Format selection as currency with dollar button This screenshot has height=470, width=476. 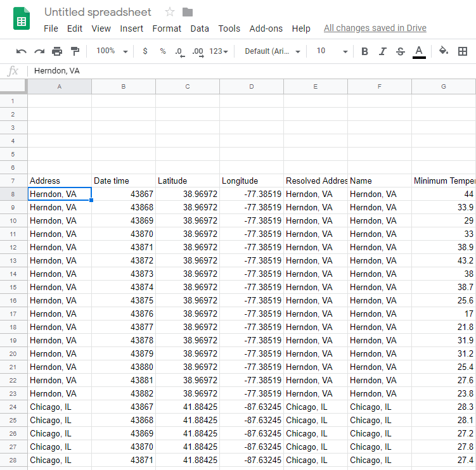point(145,51)
